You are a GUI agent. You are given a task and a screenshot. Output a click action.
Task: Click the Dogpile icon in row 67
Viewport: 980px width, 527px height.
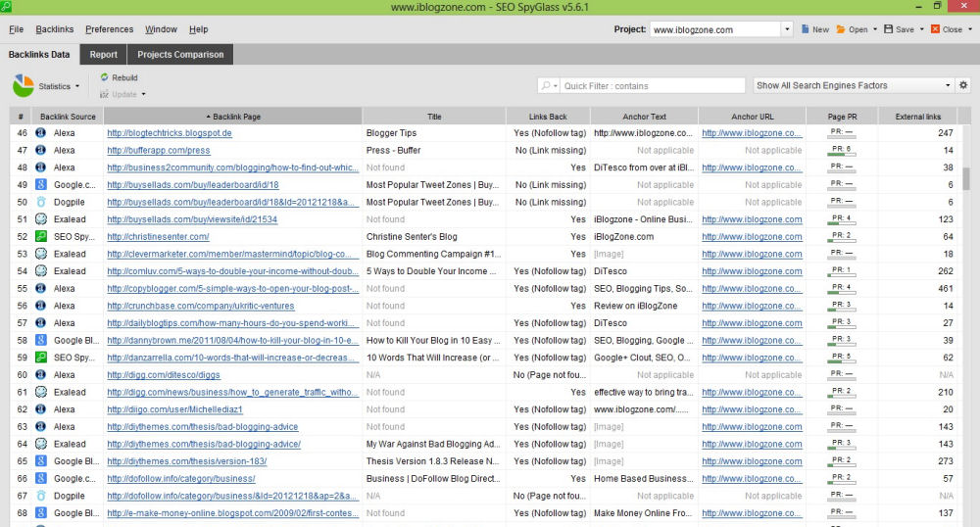click(x=40, y=496)
